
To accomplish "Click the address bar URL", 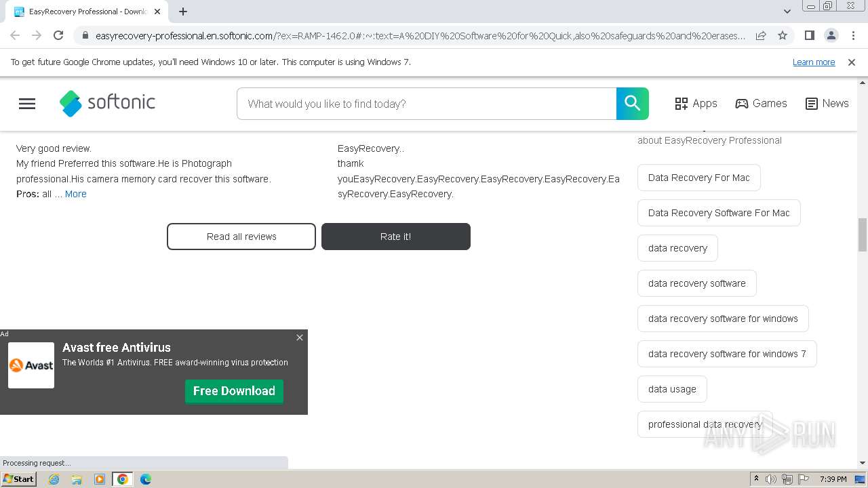I will click(x=420, y=36).
